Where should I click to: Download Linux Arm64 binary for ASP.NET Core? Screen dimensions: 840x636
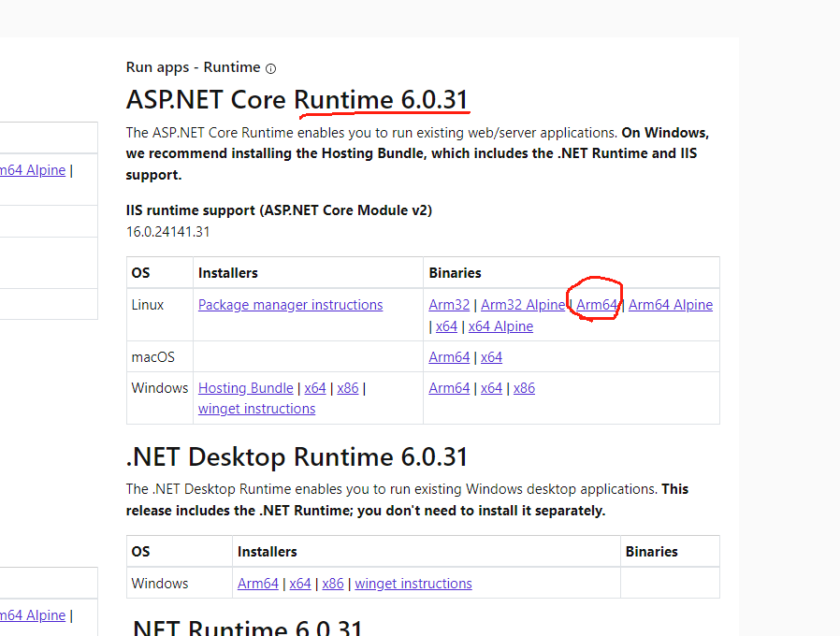[597, 305]
